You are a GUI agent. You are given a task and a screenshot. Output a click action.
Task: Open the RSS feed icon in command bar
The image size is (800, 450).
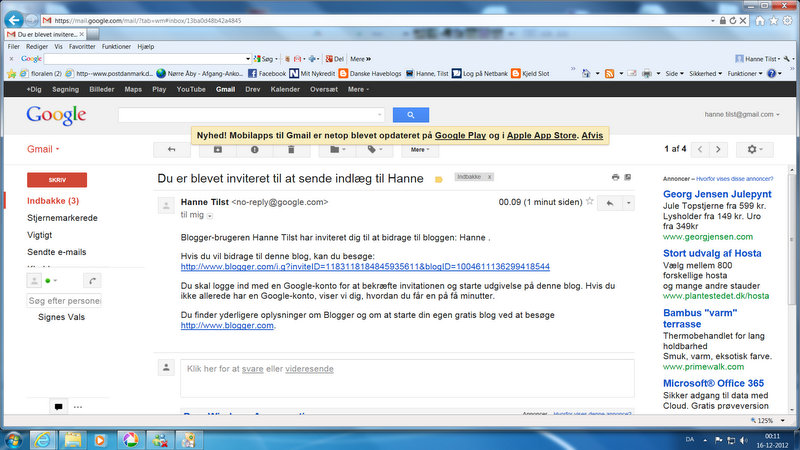click(x=609, y=73)
